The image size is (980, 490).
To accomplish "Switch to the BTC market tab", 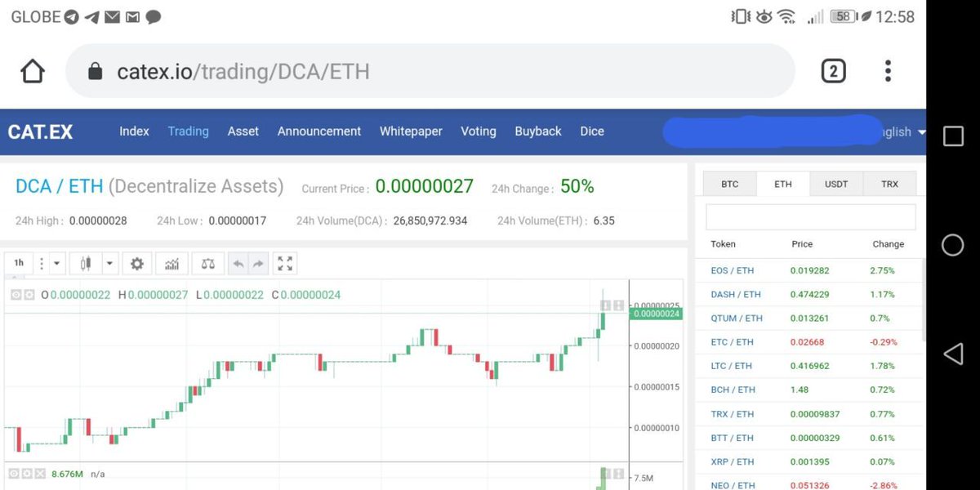I will 729,184.
